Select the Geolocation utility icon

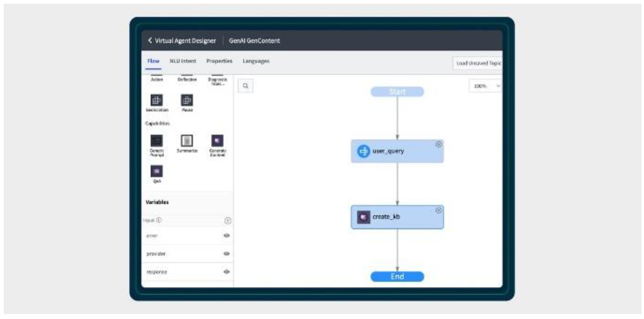click(x=156, y=100)
